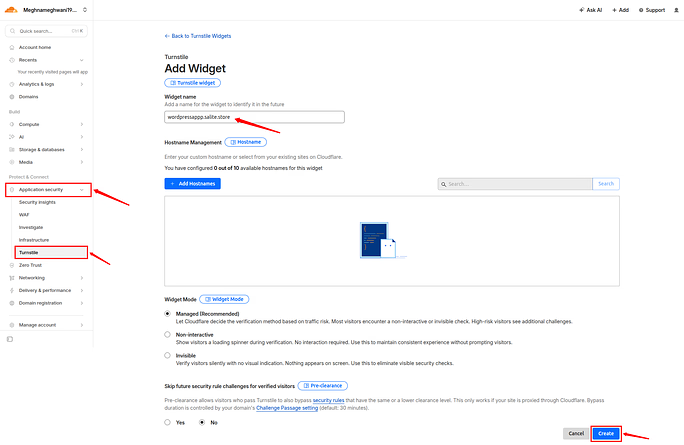Click the Analytics & logs icon
Screen dimensions: 684x445
click(x=12, y=84)
